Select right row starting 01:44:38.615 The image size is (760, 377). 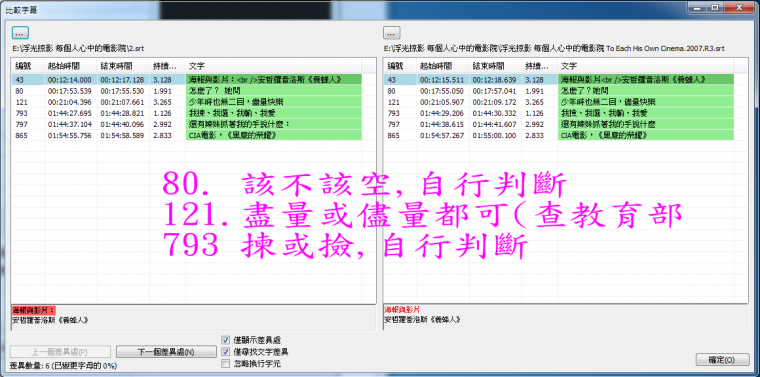(x=559, y=124)
